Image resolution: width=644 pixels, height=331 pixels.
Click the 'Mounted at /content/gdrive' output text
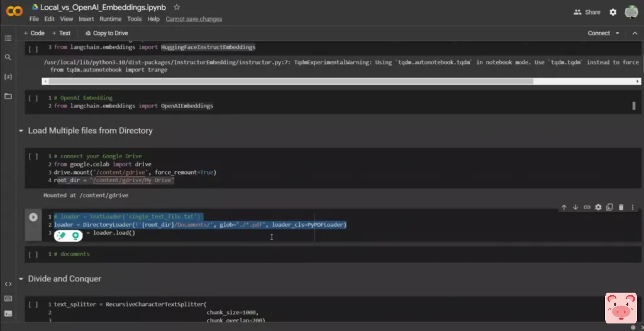tap(86, 195)
